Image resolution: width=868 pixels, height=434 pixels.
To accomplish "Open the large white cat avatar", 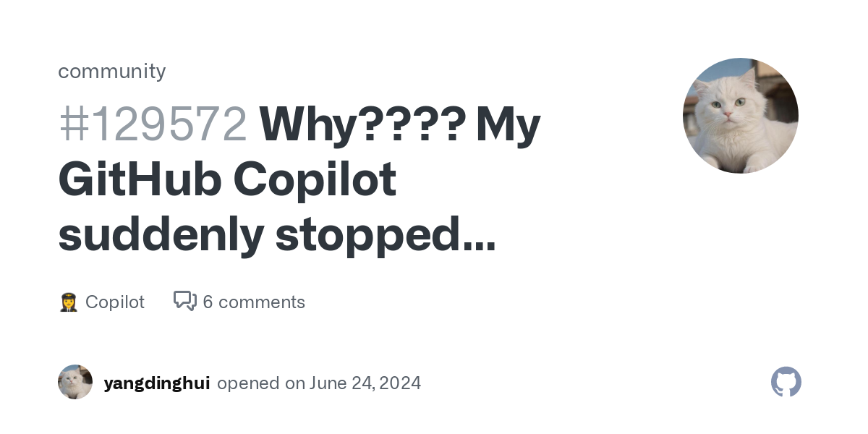I will (741, 116).
